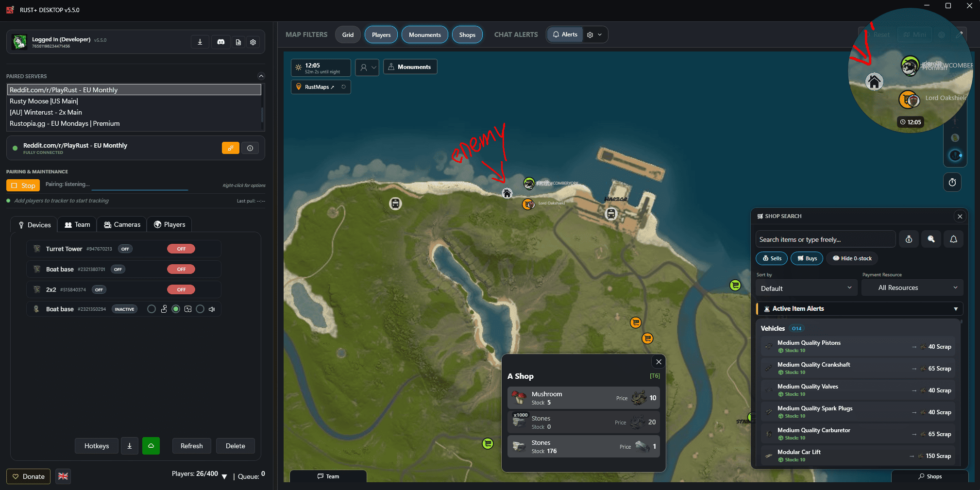
Task: Click the UK flag language button
Action: click(63, 476)
